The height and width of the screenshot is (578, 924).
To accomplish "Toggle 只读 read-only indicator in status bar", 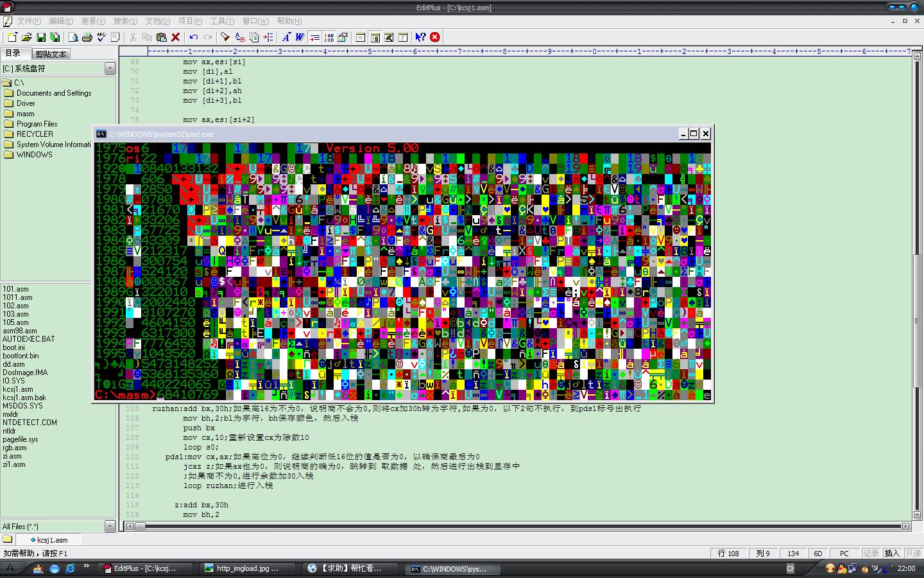I will coord(912,553).
